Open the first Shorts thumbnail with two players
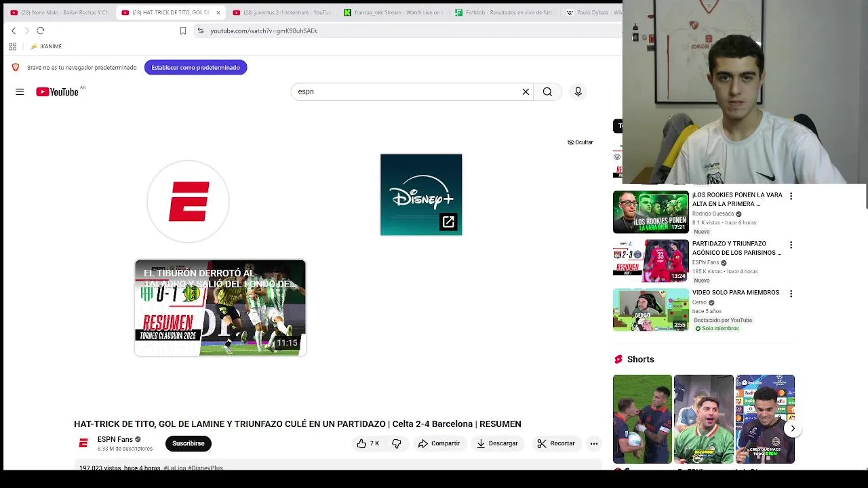 click(642, 419)
